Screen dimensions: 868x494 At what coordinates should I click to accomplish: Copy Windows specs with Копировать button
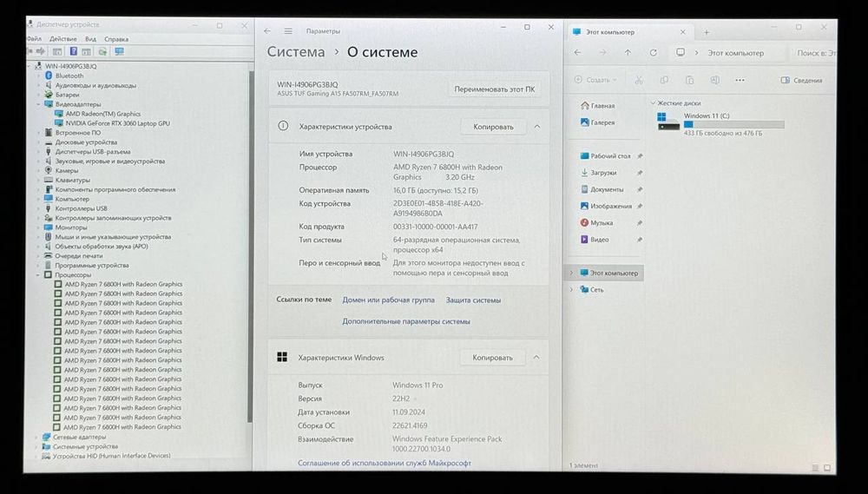click(x=492, y=357)
